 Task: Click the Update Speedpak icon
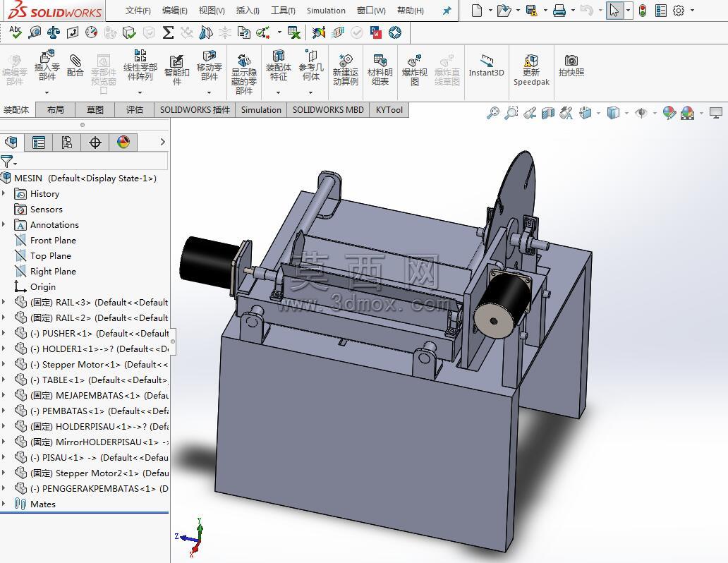click(x=531, y=70)
